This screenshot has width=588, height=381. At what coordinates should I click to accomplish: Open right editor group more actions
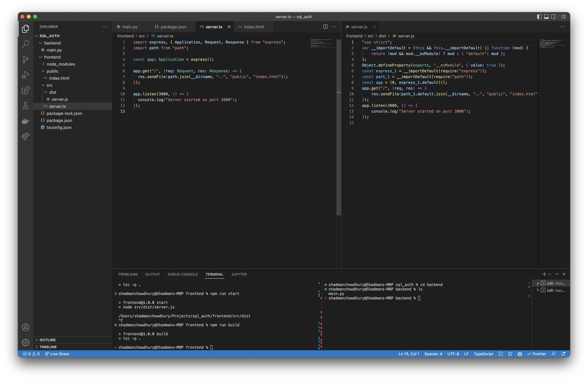pos(563,27)
